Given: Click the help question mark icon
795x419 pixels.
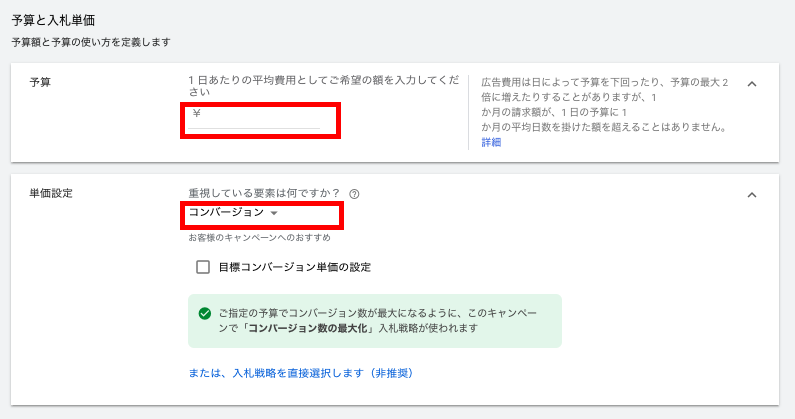Looking at the screenshot, I should 354,194.
